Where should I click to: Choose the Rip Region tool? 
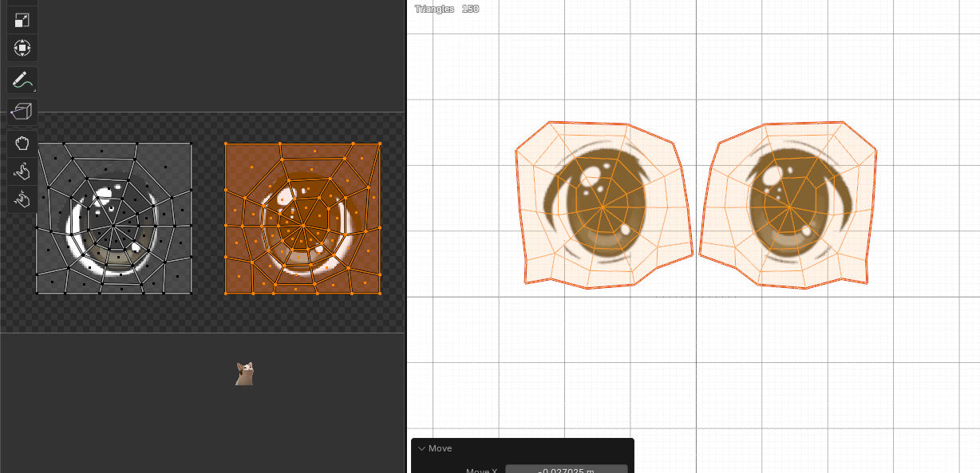(x=22, y=112)
